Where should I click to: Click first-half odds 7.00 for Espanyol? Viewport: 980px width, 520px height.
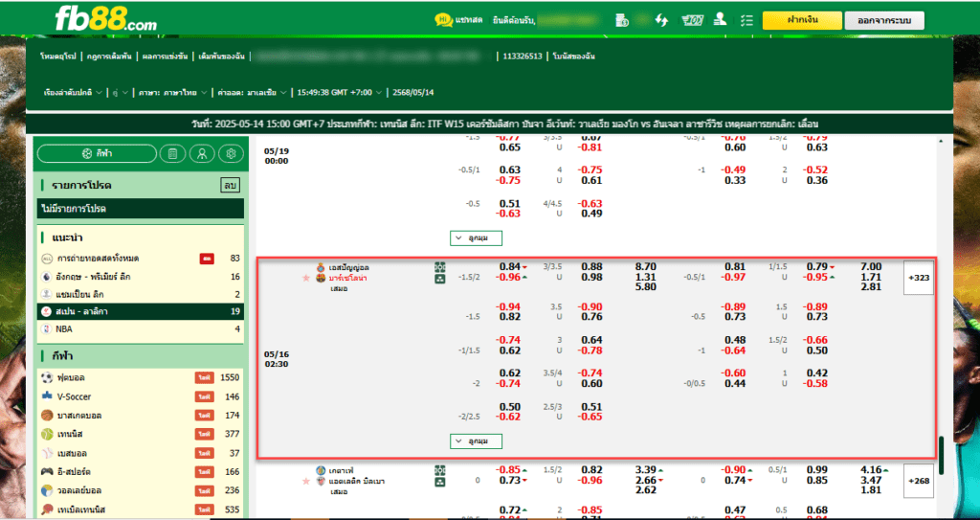click(x=871, y=267)
